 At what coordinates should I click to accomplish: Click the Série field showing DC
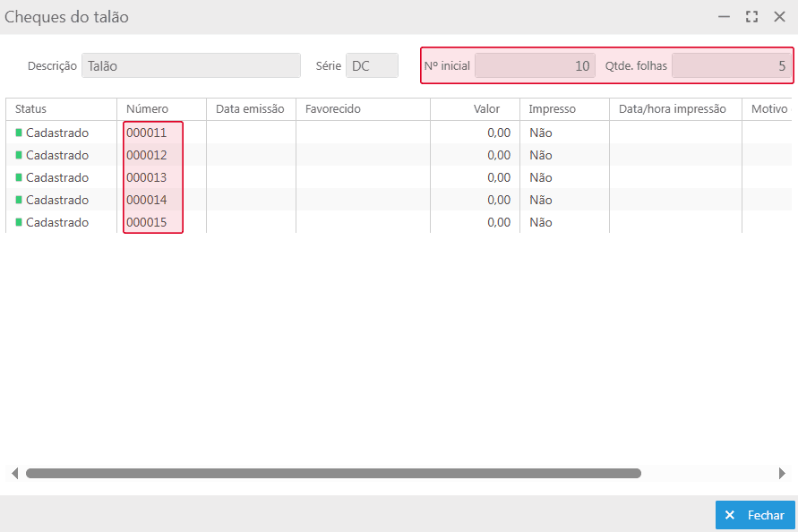(x=372, y=65)
